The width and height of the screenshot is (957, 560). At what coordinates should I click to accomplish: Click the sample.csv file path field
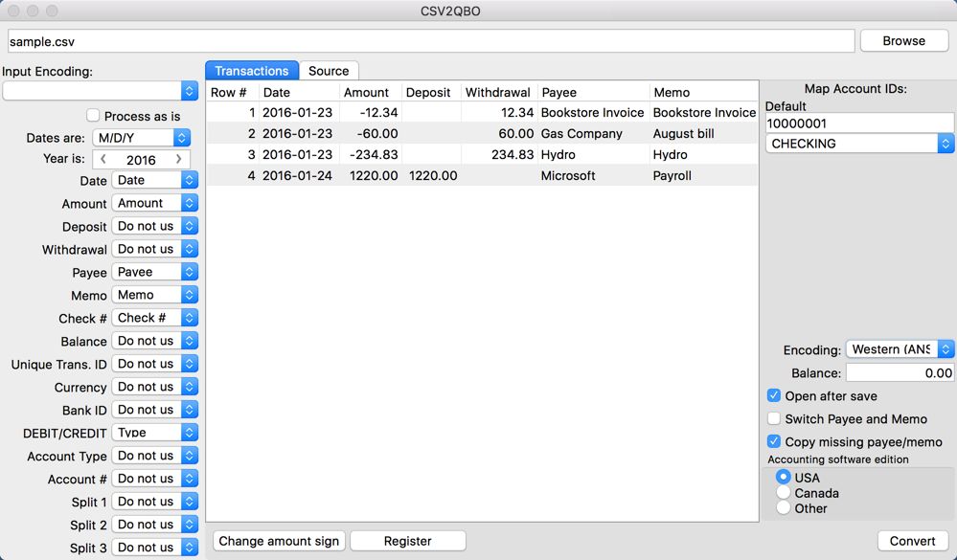[431, 41]
